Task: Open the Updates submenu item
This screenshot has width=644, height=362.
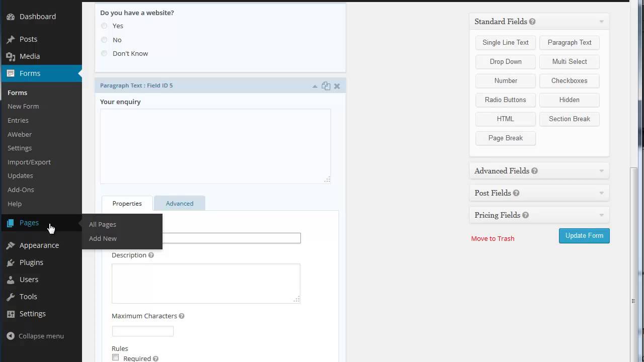Action: 20,176
